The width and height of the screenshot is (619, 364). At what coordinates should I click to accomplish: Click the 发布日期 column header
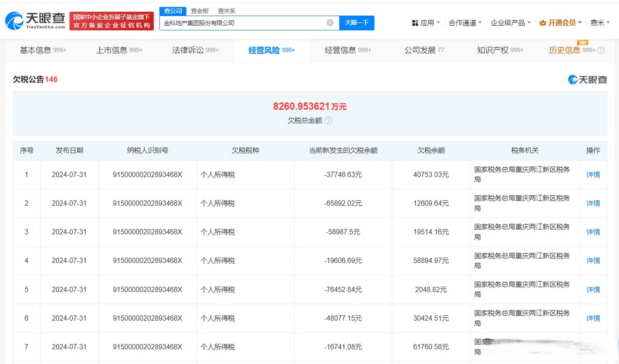(x=69, y=150)
